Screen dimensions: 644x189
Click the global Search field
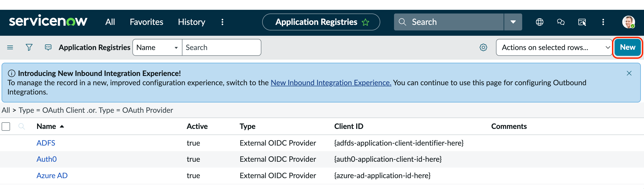pyautogui.click(x=449, y=22)
